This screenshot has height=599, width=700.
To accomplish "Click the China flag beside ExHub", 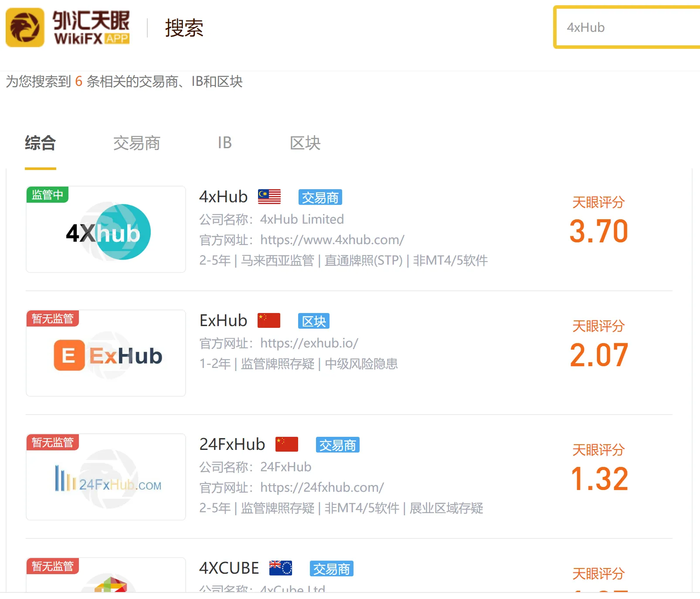I will click(x=269, y=320).
